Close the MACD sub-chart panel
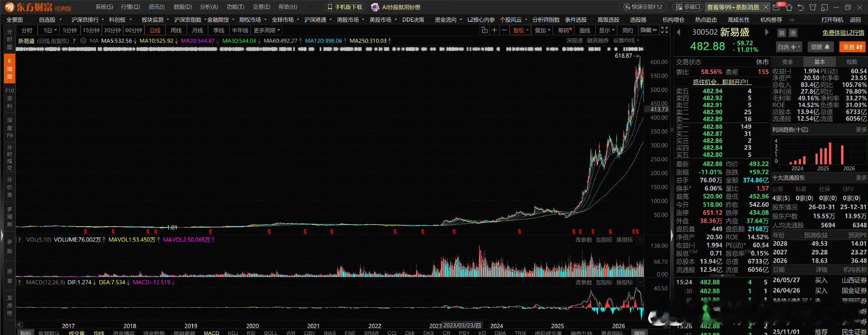868x335 pixels. [x=640, y=282]
